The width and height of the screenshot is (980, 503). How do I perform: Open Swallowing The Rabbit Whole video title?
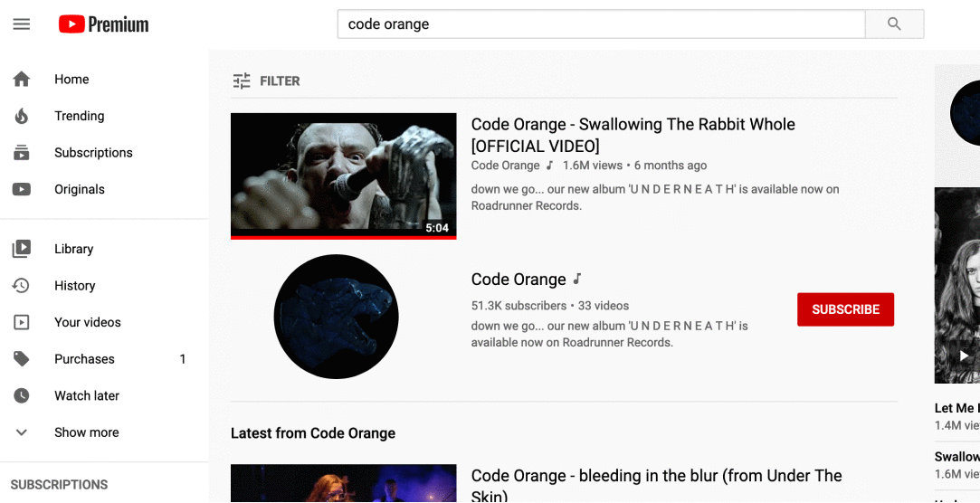tap(633, 135)
